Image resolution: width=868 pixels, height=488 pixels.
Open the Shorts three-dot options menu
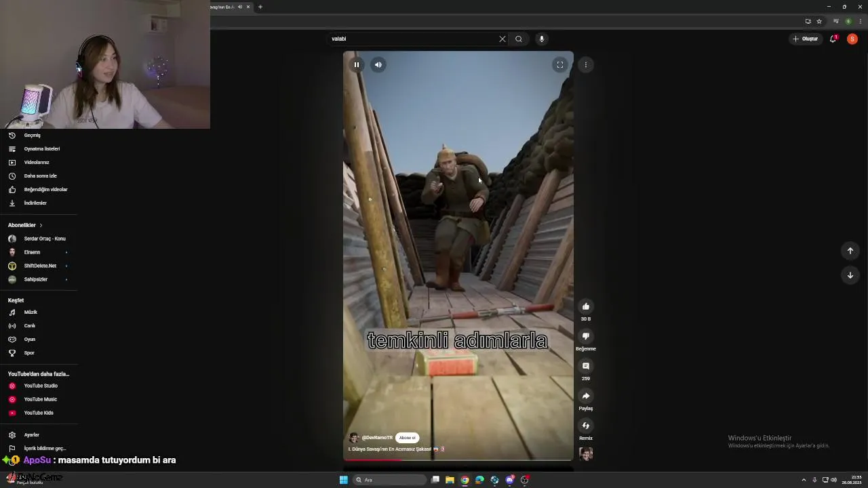[x=586, y=65]
